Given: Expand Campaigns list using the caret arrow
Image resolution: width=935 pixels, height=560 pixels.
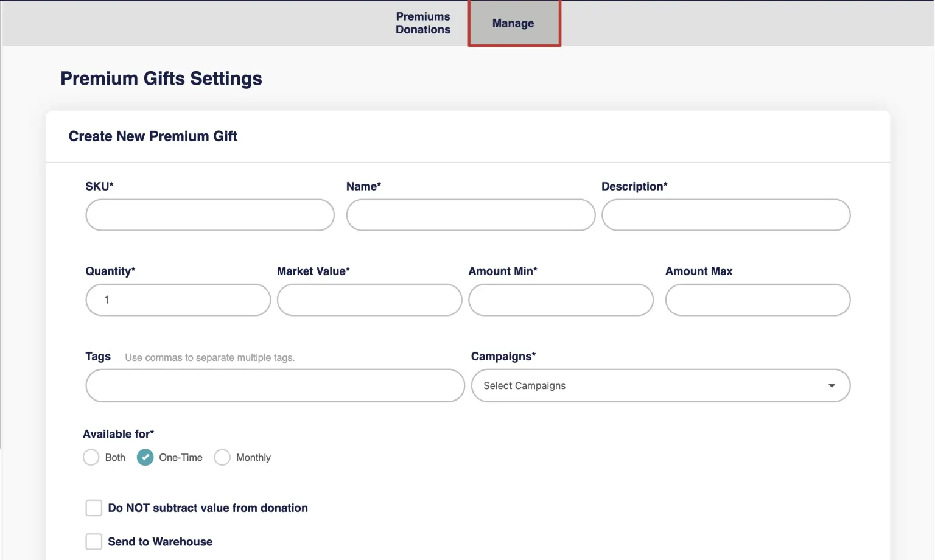Looking at the screenshot, I should click(x=832, y=386).
